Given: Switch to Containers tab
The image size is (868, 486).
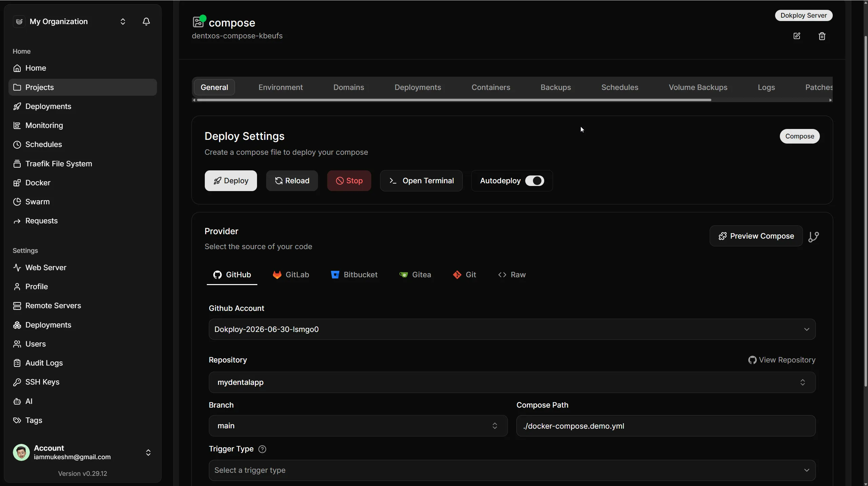Looking at the screenshot, I should click(491, 87).
